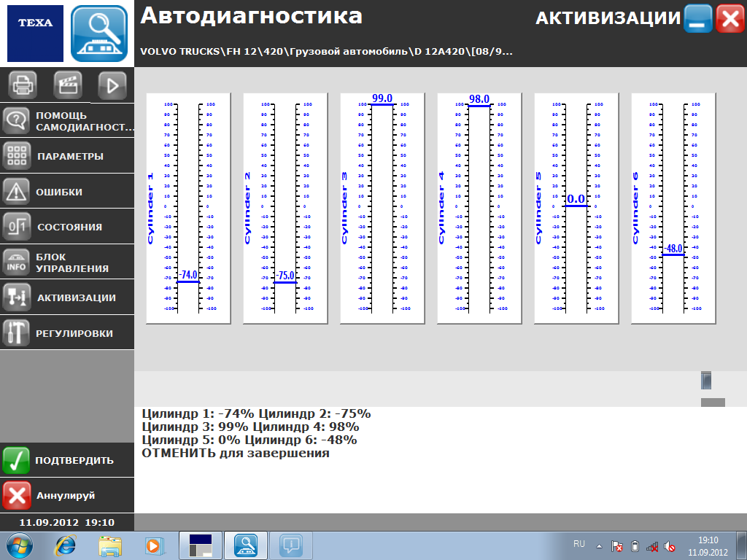
Task: Cancel with the Аннулируй button
Action: coord(67,495)
